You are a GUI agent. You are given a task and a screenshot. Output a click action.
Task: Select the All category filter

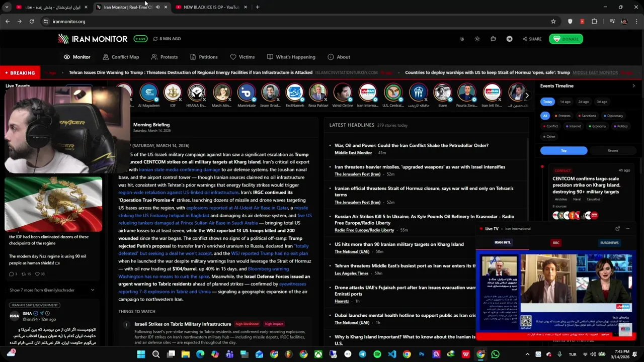[x=545, y=116]
